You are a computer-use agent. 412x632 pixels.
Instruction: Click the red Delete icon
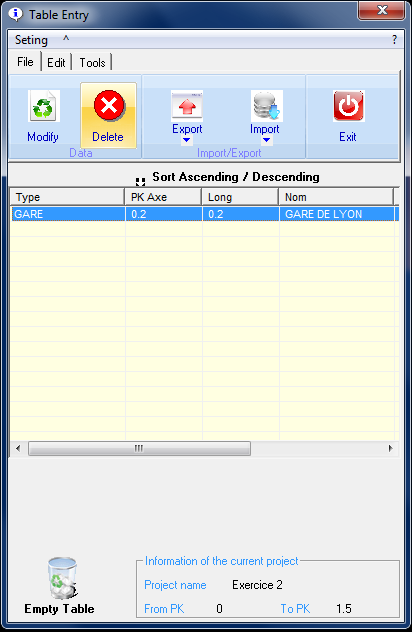pos(109,106)
